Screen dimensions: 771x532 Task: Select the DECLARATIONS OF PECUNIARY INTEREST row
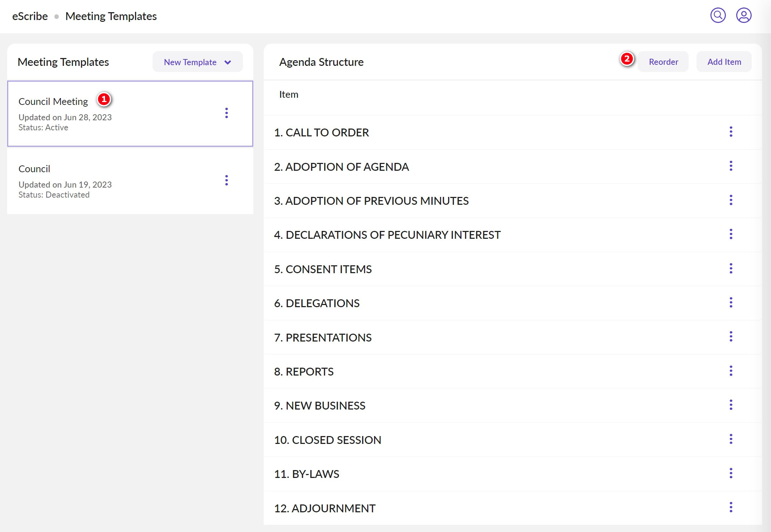[387, 235]
